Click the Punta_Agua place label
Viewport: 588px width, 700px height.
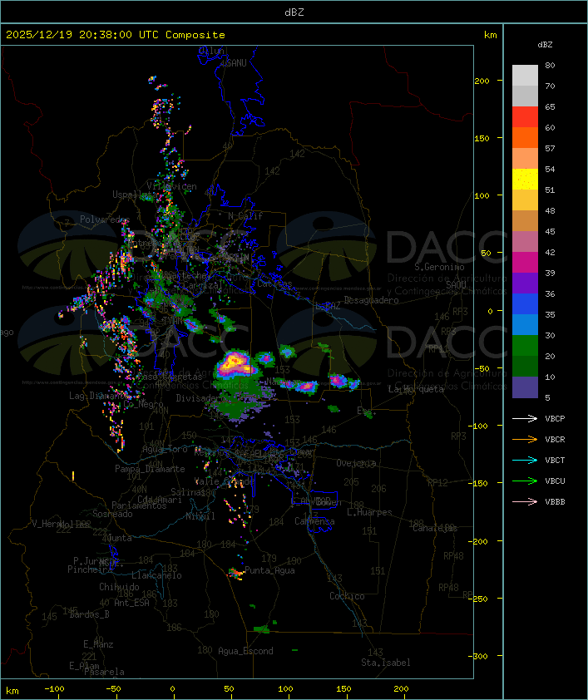tap(269, 570)
